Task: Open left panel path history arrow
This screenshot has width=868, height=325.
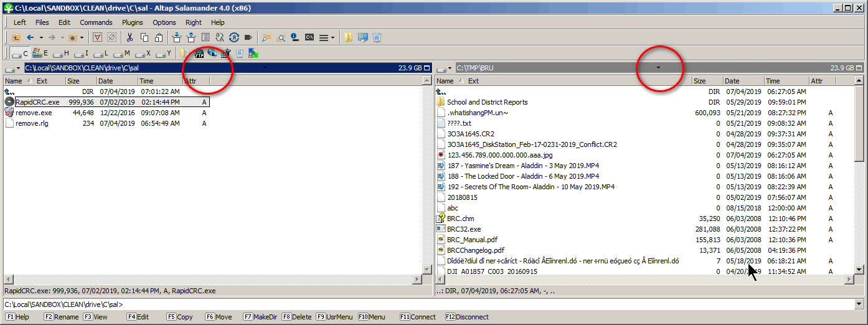Action: point(265,67)
